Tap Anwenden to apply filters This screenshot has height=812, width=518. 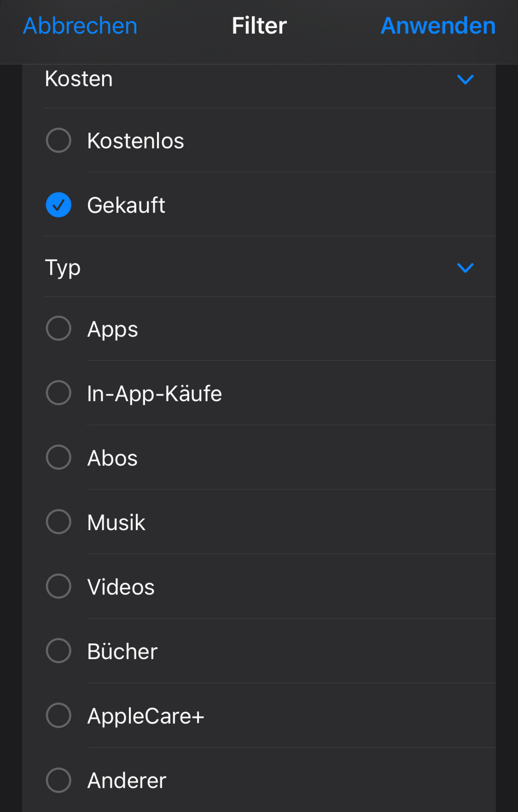(x=438, y=26)
